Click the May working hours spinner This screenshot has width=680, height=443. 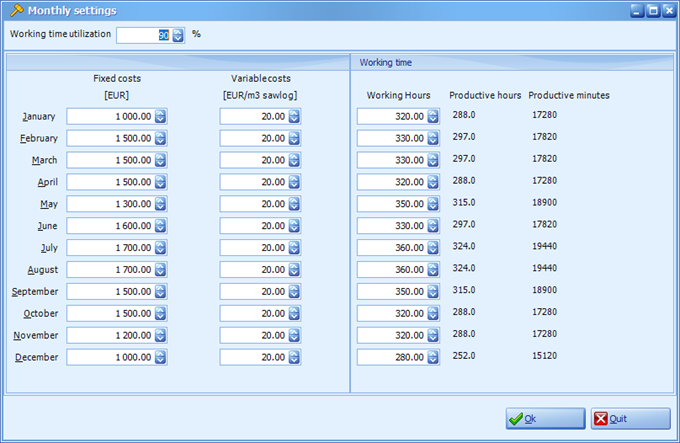click(433, 204)
